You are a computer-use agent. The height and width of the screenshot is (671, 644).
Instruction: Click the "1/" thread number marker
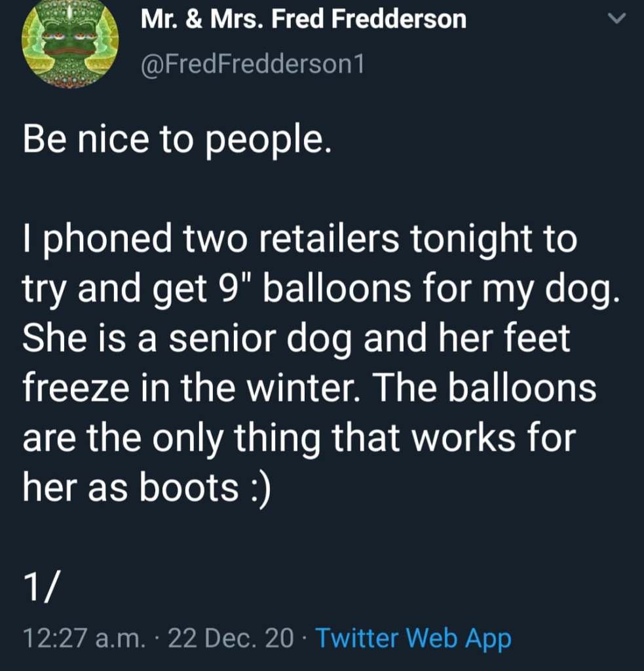pyautogui.click(x=37, y=583)
